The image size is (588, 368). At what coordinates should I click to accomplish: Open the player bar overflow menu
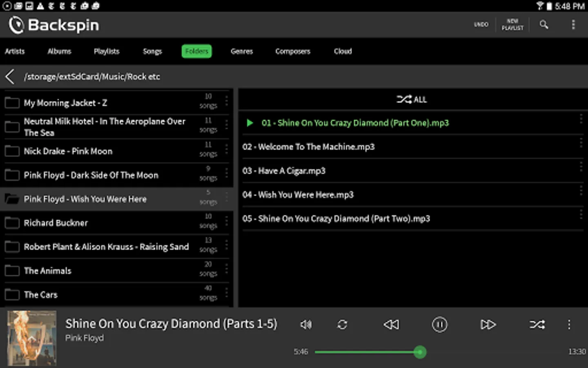click(569, 325)
